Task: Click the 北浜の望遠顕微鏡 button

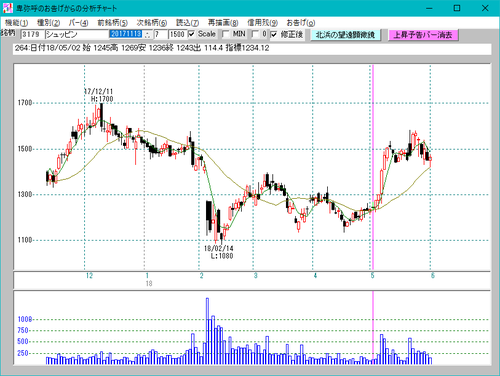Action: coord(345,35)
